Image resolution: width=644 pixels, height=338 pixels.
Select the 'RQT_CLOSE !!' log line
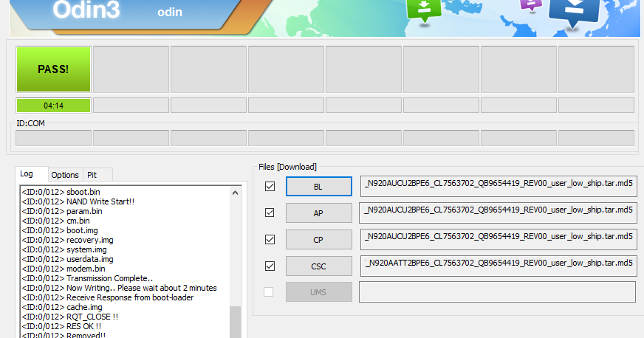point(70,317)
